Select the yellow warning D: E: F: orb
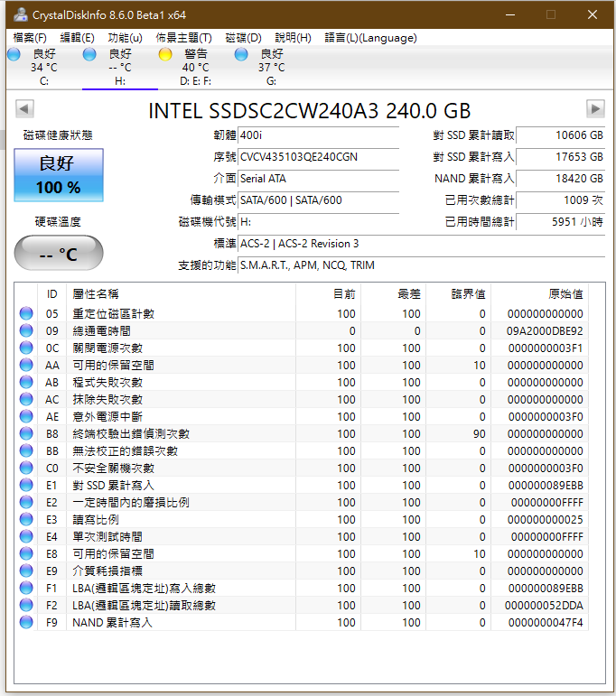 point(165,54)
